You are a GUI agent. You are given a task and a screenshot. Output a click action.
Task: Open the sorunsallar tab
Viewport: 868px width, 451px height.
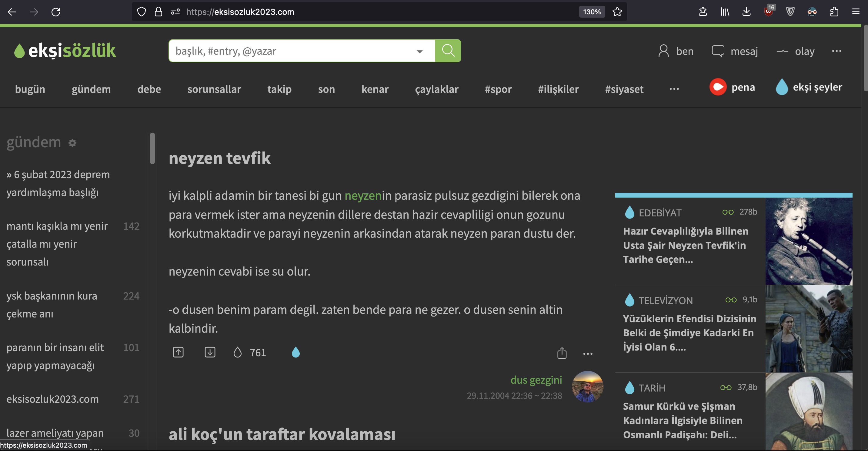(x=214, y=89)
